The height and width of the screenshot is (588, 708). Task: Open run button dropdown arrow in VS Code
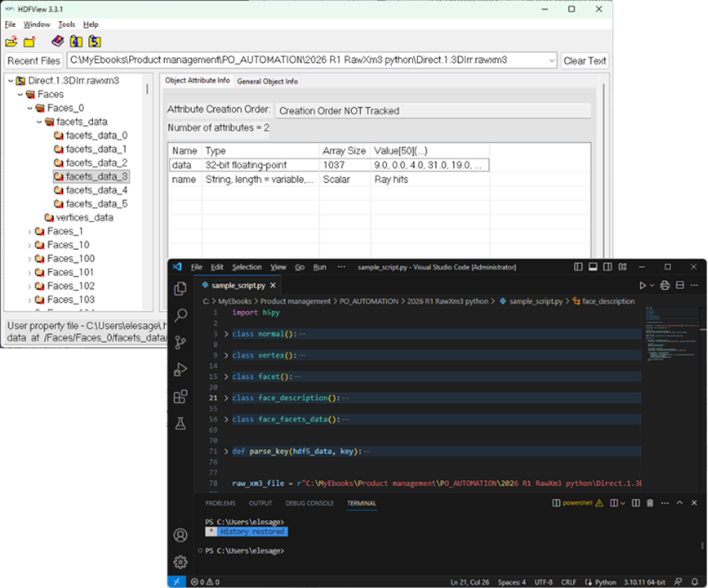pos(651,285)
